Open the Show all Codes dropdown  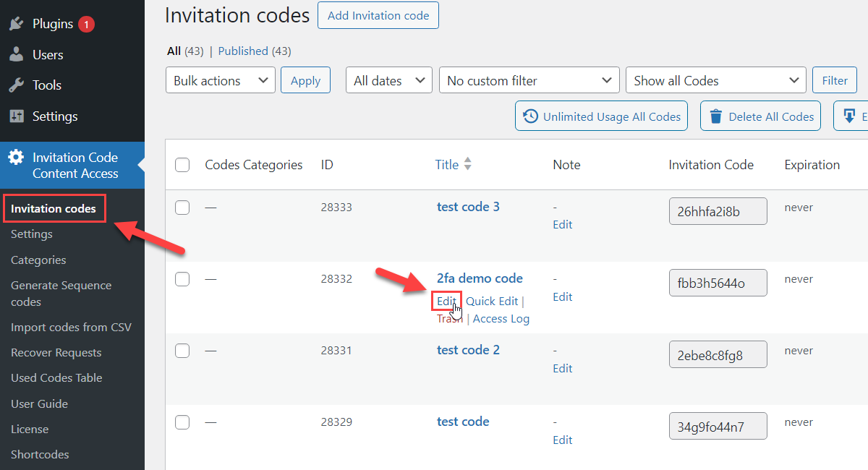coord(716,80)
